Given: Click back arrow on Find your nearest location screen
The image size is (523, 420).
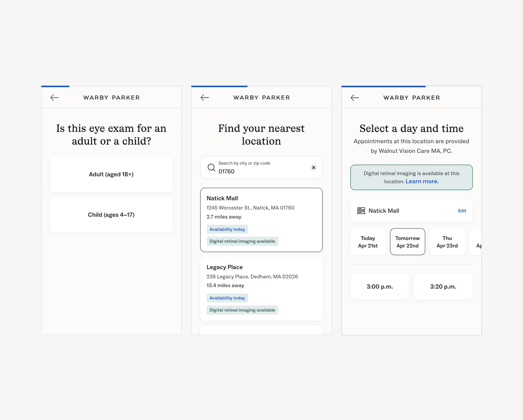Looking at the screenshot, I should [205, 97].
